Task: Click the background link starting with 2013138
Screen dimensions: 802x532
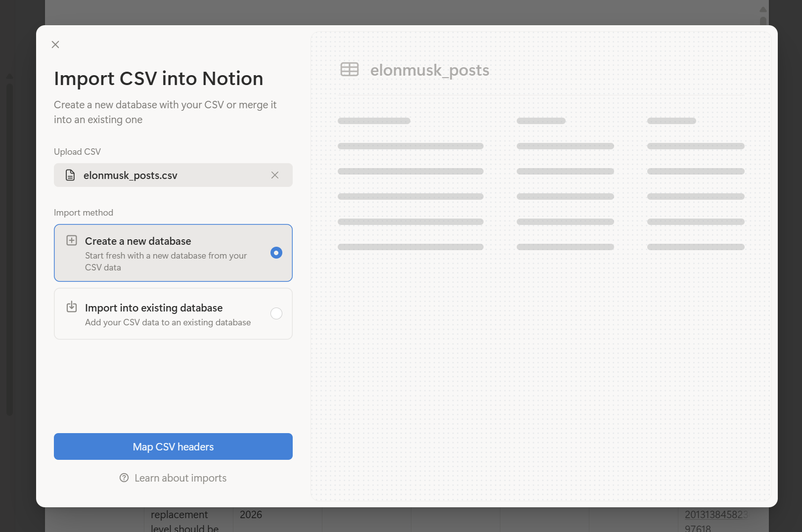Action: coord(715,515)
